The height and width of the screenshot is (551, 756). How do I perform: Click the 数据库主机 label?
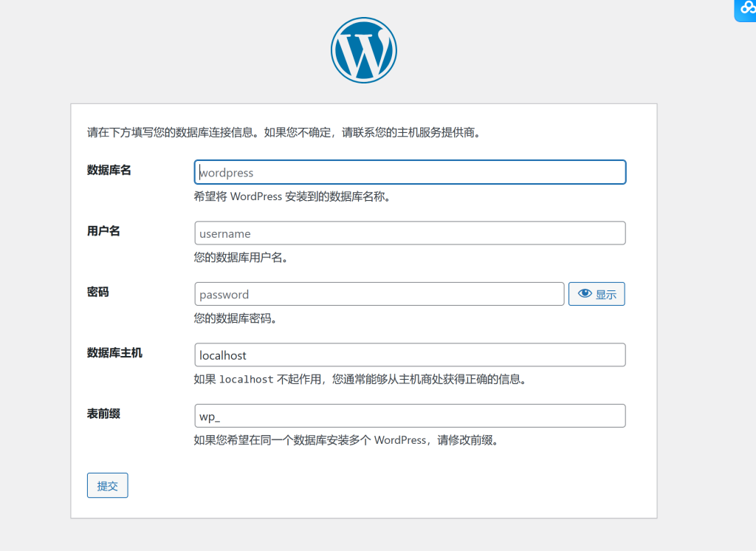[x=114, y=353]
